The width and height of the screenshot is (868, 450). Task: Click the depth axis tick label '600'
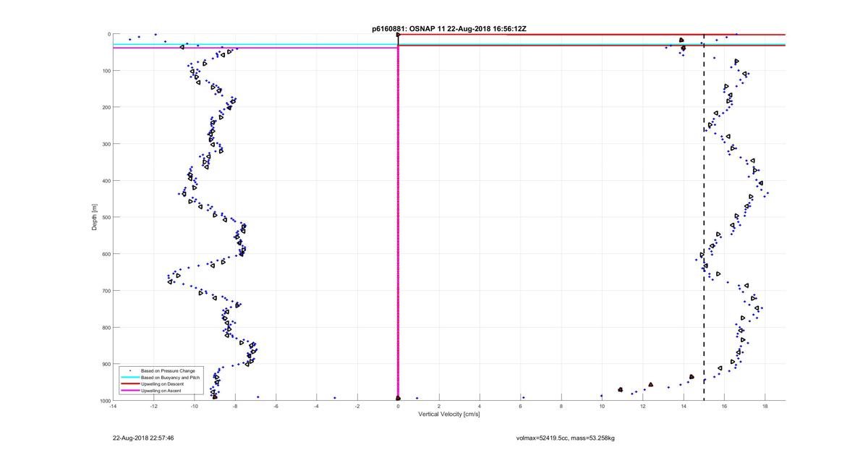[106, 254]
